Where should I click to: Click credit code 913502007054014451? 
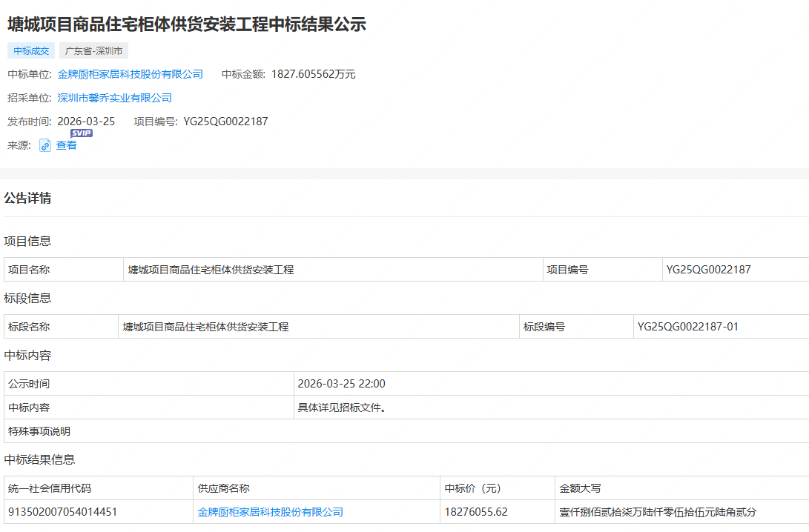coord(62,512)
